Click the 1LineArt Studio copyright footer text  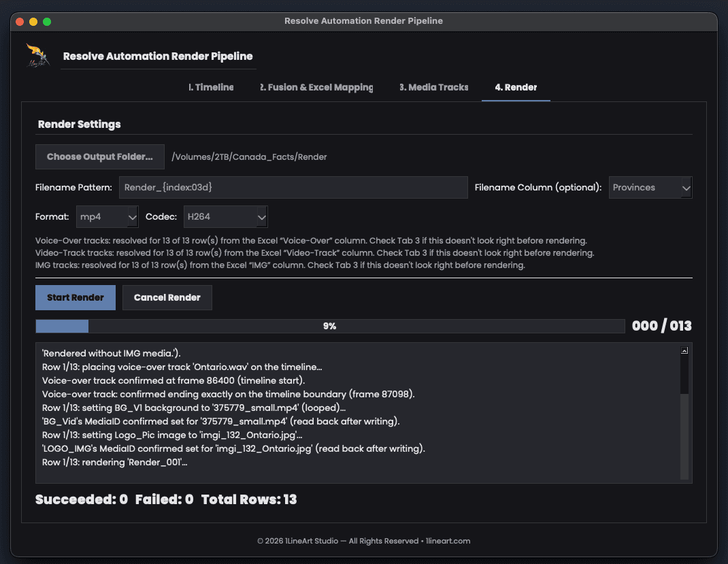tap(364, 541)
